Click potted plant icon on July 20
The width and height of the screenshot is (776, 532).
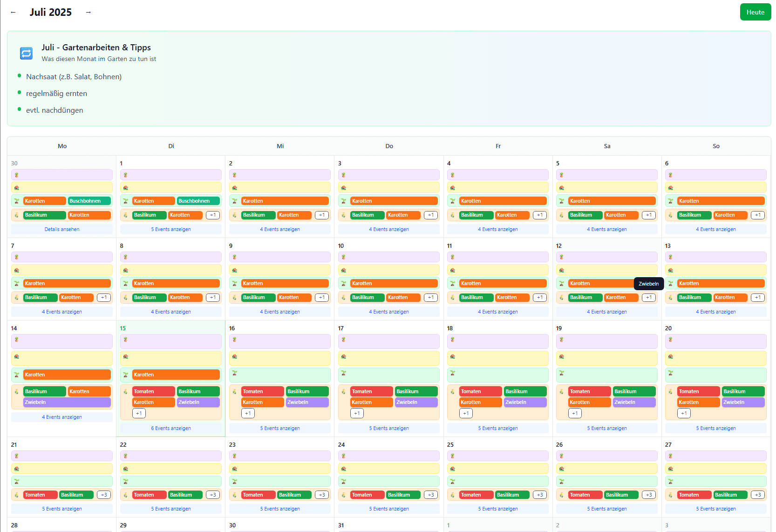pos(670,340)
